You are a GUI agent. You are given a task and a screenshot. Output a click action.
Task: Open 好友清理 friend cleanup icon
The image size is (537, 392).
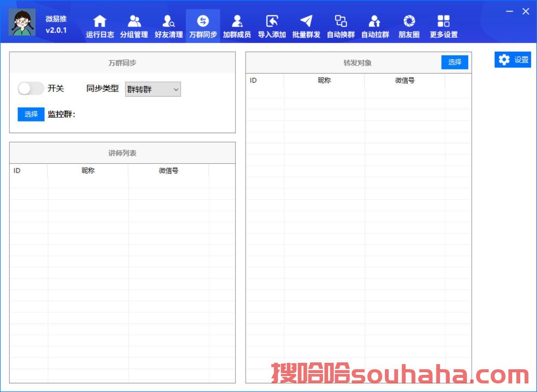point(168,21)
